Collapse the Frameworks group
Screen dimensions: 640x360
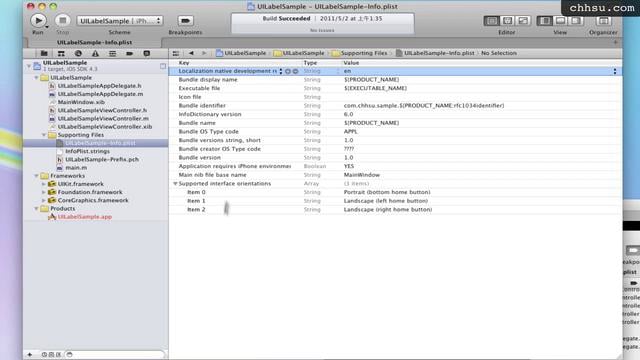coord(36,176)
